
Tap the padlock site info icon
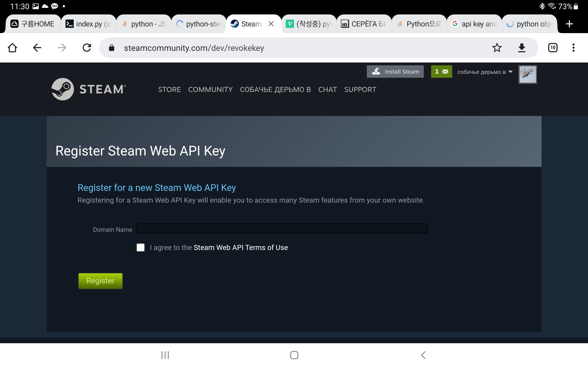click(112, 48)
